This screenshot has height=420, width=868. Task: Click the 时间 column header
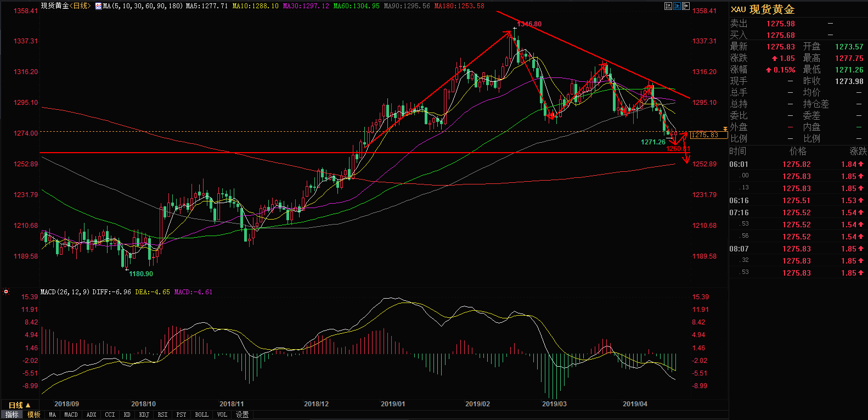point(738,151)
